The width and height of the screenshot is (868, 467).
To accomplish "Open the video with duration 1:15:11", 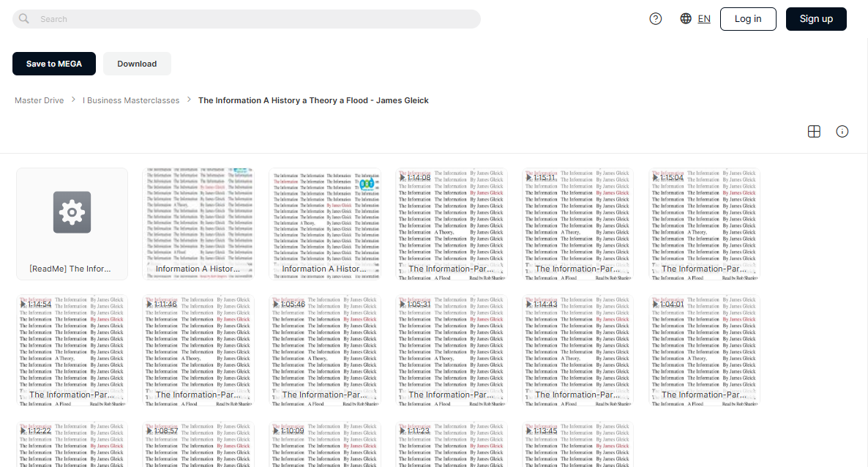I will coord(578,224).
